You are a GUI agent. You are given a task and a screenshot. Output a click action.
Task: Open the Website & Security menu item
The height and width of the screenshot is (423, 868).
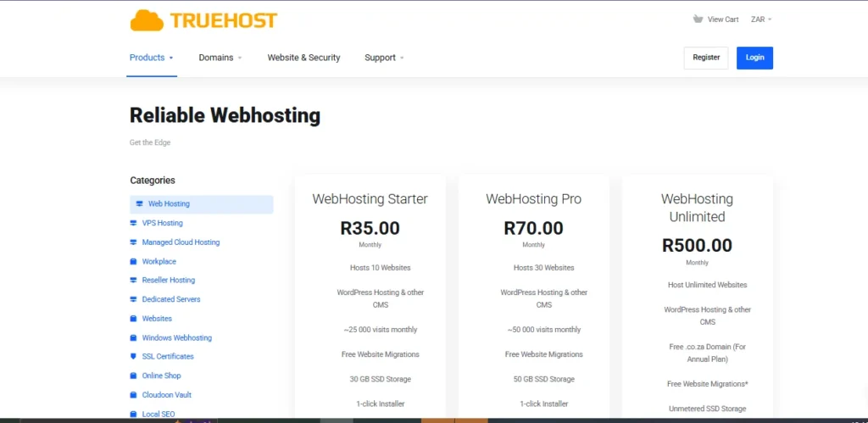303,58
